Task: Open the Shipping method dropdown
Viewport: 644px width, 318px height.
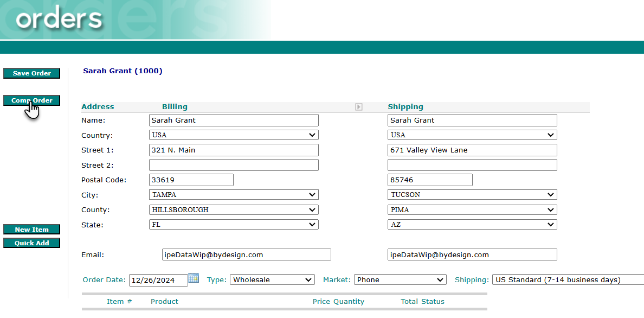Action: pyautogui.click(x=567, y=280)
